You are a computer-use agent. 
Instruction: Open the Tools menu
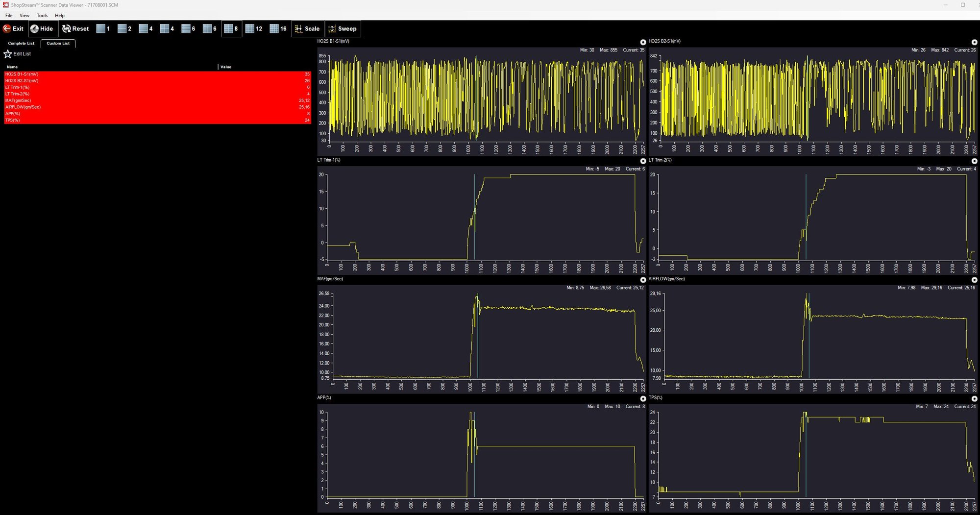42,16
